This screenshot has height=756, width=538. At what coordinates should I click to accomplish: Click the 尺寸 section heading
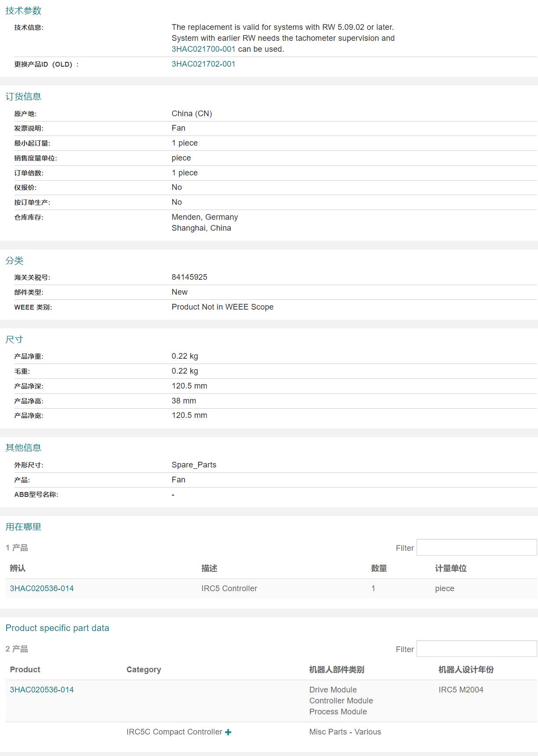14,339
